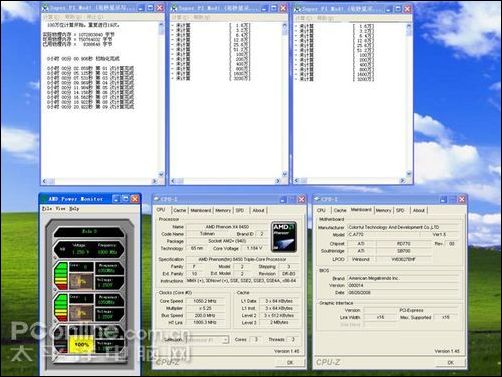Screen dimensions: 502x377
Task: Click the 'C.A770' Model value in CPU-Z Mainboard
Action: pos(383,234)
